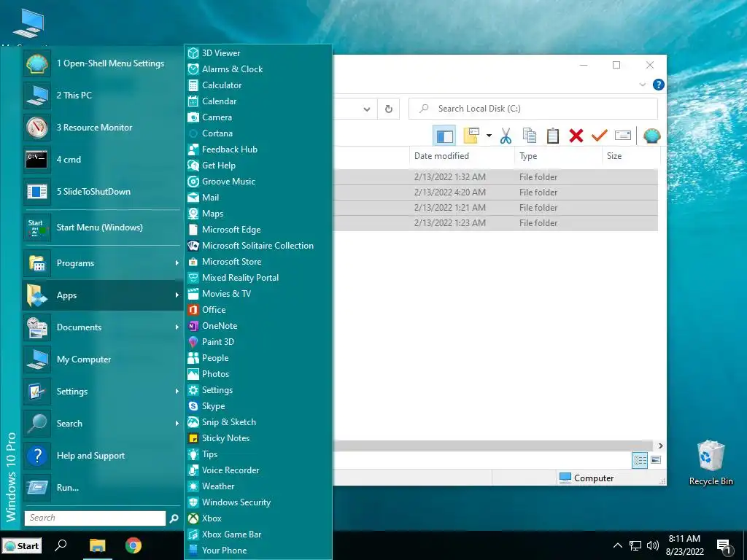Screen dimensions: 747x560
Task: Click the orange checkmark Properties icon
Action: pyautogui.click(x=600, y=136)
